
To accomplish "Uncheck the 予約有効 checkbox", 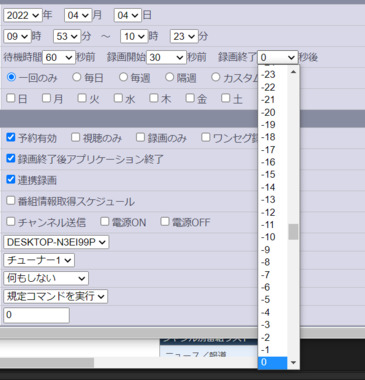I will [11, 137].
